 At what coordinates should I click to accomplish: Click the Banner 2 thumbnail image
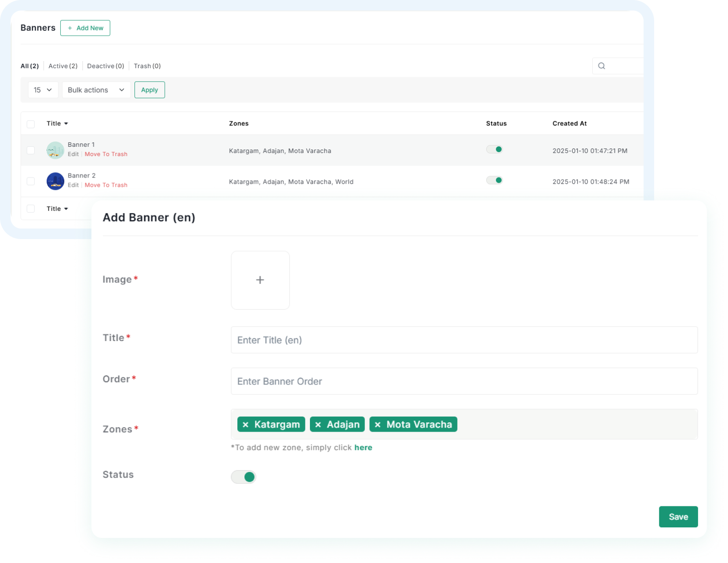click(55, 181)
